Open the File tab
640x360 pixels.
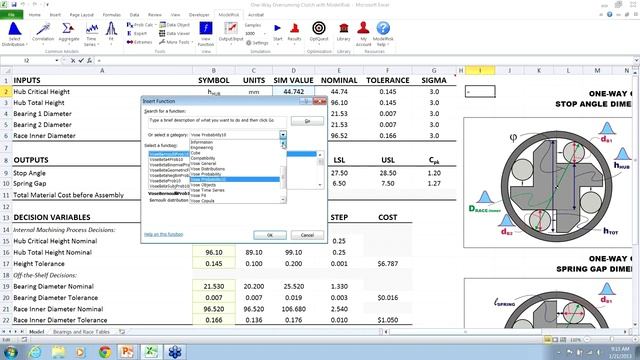click(11, 15)
